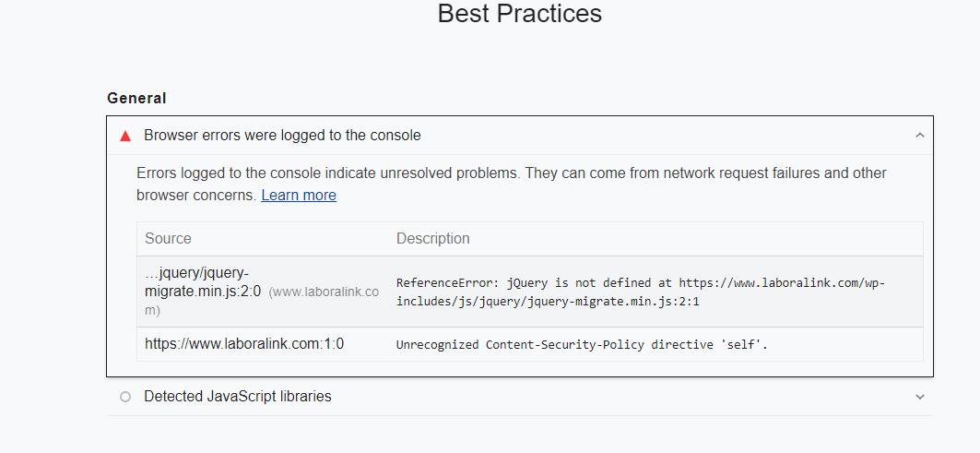Click the gray circle beside Detected JavaScript libraries
The image size is (980, 453).
pyautogui.click(x=125, y=397)
